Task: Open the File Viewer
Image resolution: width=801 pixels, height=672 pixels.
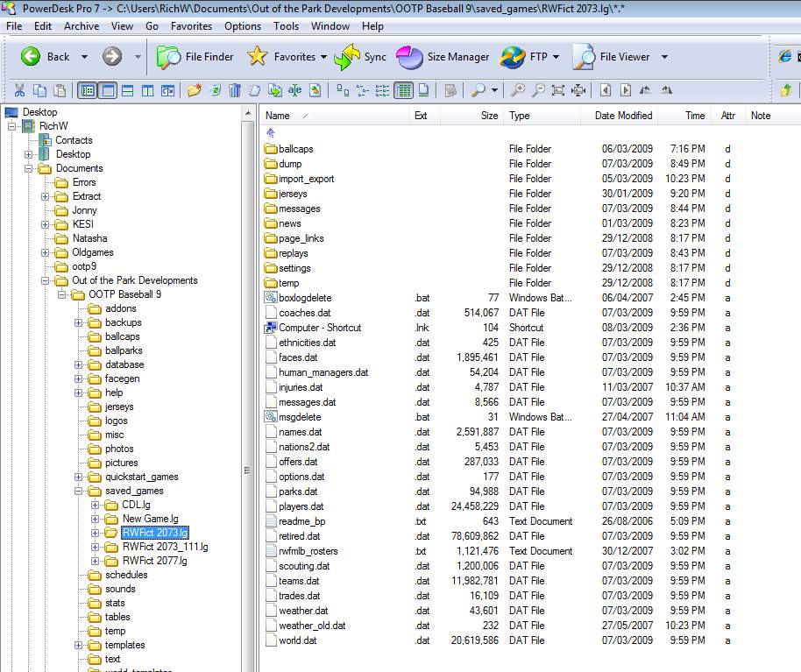Action: pos(612,57)
